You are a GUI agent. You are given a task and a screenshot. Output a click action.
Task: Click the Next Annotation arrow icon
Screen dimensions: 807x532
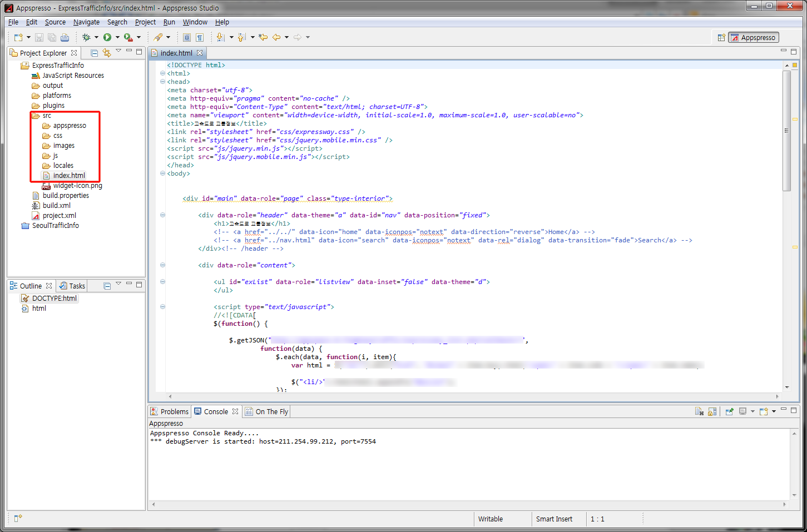(x=220, y=37)
